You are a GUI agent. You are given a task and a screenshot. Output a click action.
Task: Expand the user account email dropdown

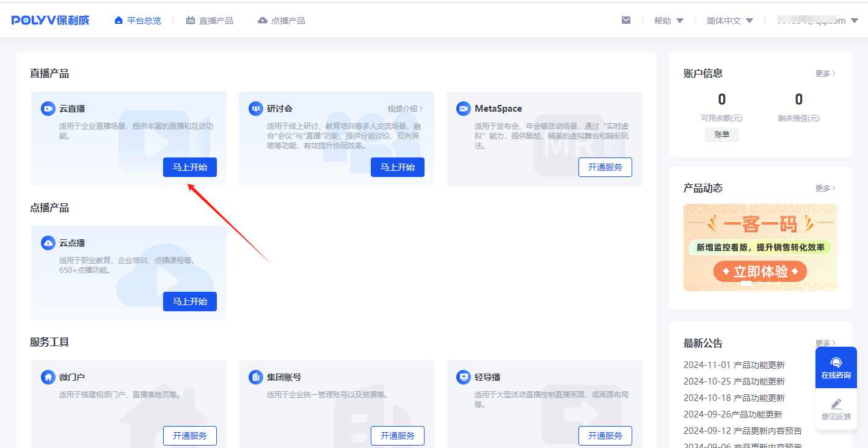(x=817, y=21)
